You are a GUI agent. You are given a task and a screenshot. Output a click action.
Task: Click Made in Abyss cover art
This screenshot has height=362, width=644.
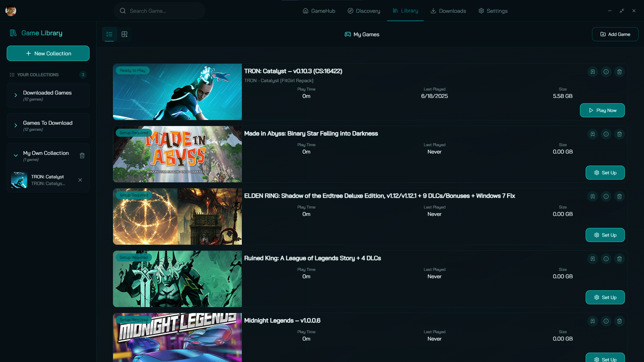click(177, 154)
